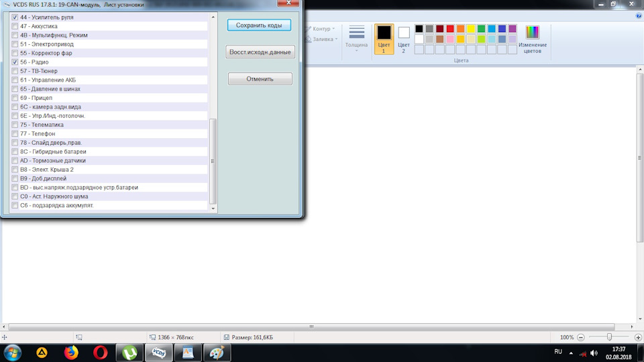The height and width of the screenshot is (362, 644).
Task: Open the Толщина line thickness dropdown
Action: coord(356,38)
